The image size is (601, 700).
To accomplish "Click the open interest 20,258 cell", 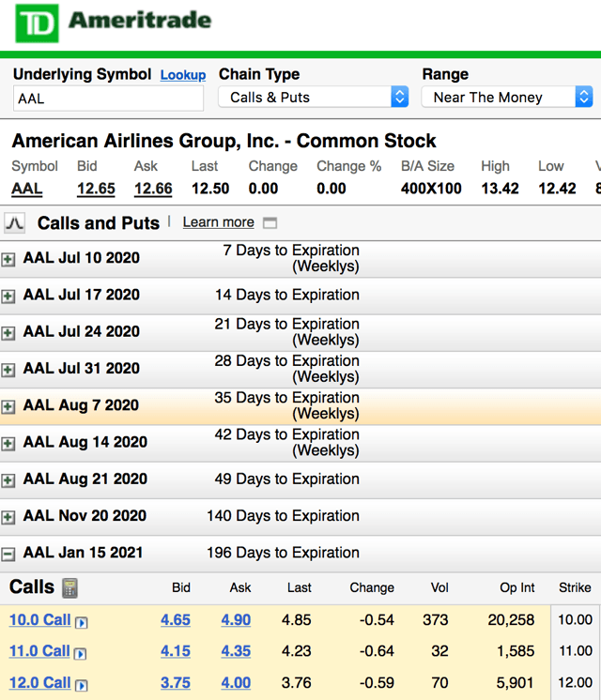I will tap(511, 620).
